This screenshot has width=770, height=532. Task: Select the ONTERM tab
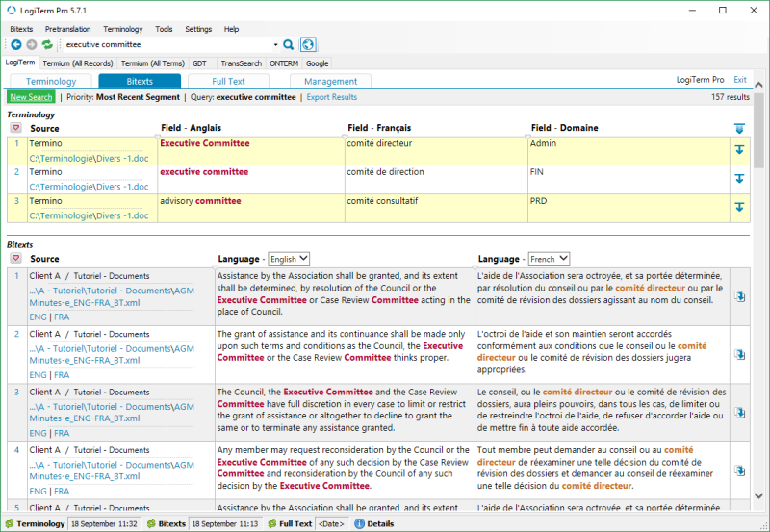point(284,63)
